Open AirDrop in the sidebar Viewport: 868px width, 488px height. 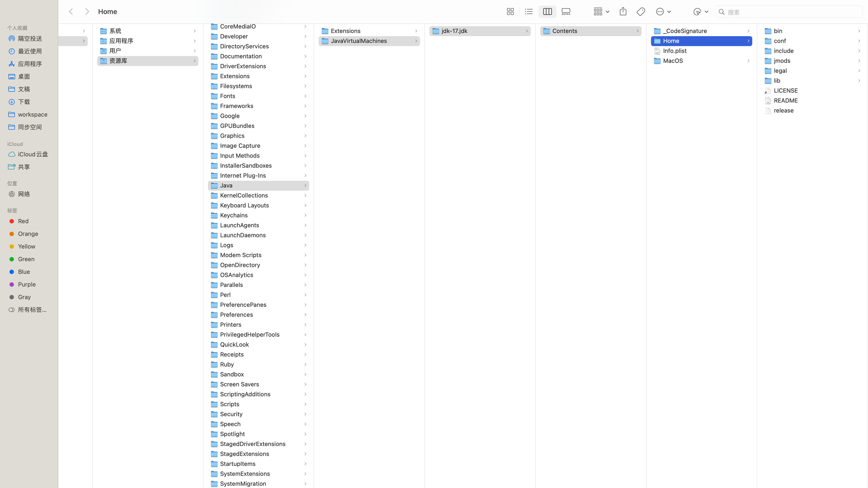30,39
